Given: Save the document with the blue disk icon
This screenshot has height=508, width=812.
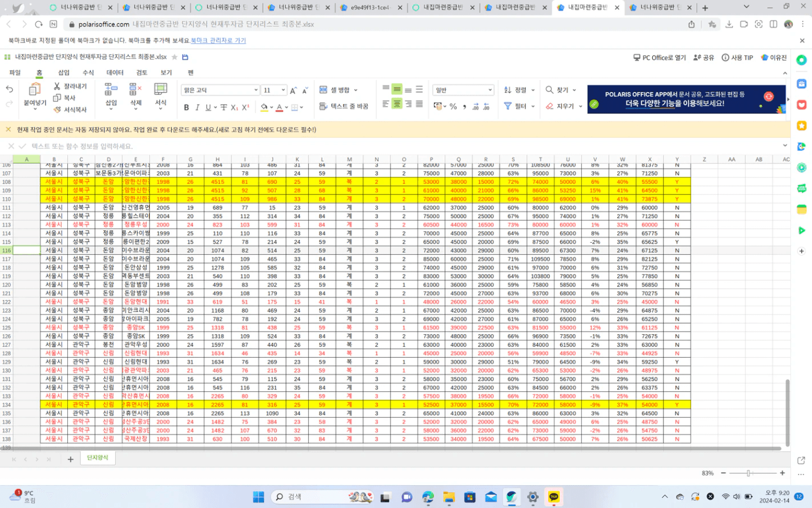Looking at the screenshot, I should tap(185, 57).
